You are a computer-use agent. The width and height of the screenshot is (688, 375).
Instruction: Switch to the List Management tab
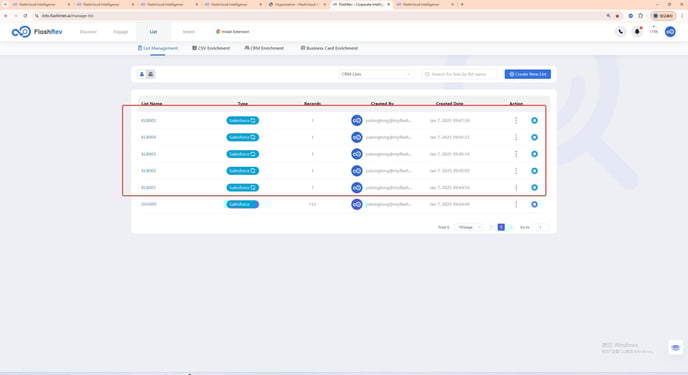(x=158, y=48)
